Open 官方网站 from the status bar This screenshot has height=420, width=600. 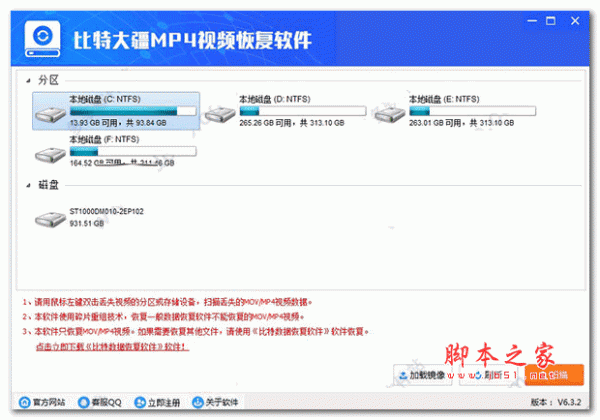pyautogui.click(x=42, y=402)
